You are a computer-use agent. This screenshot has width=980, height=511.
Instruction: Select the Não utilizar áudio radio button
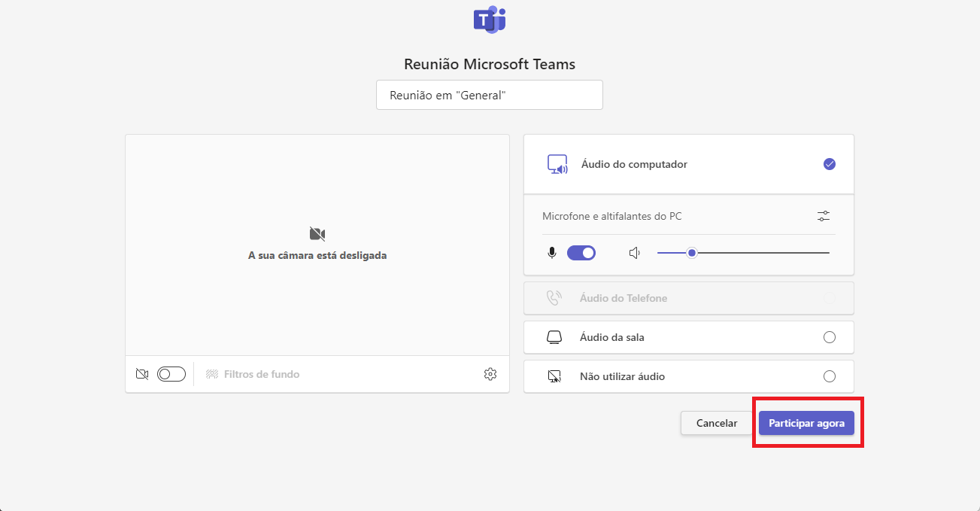pyautogui.click(x=830, y=376)
